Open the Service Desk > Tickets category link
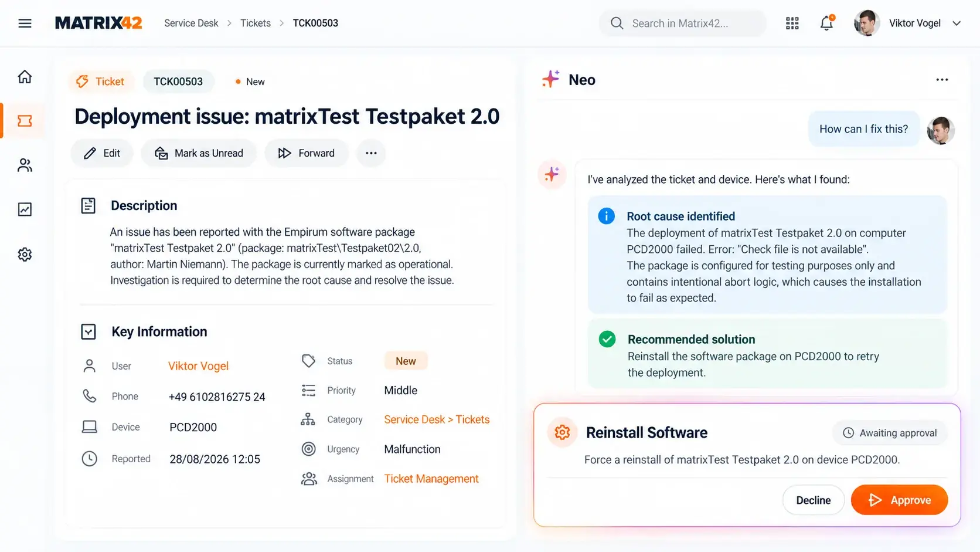 437,419
